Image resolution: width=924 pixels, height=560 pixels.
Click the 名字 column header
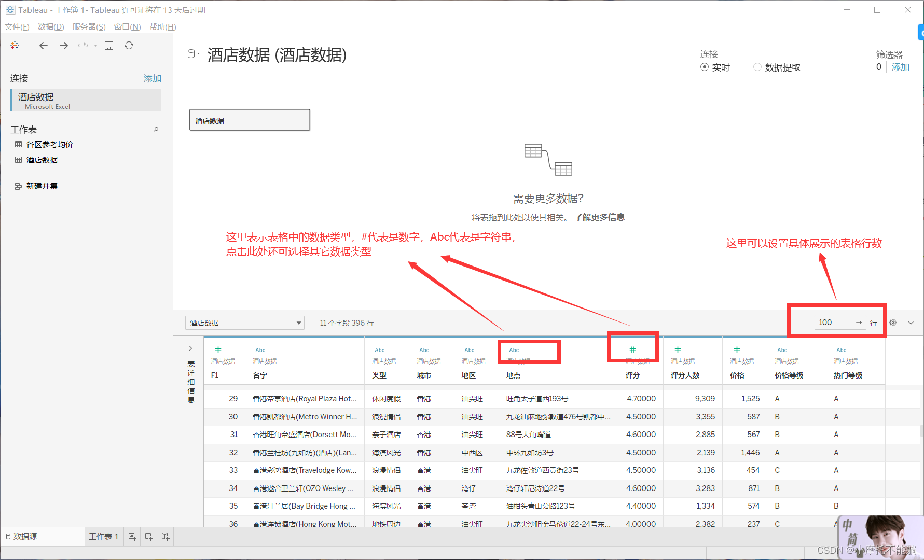260,375
